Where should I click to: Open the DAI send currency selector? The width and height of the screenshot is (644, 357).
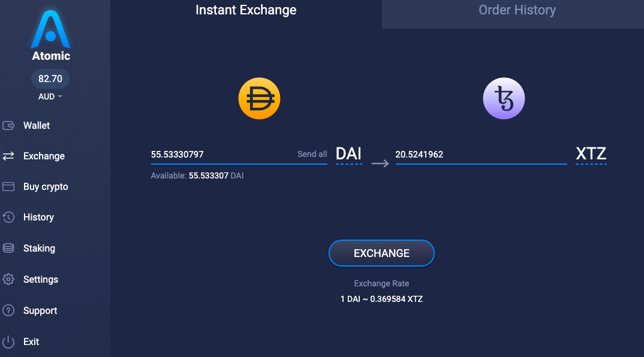[x=349, y=155]
